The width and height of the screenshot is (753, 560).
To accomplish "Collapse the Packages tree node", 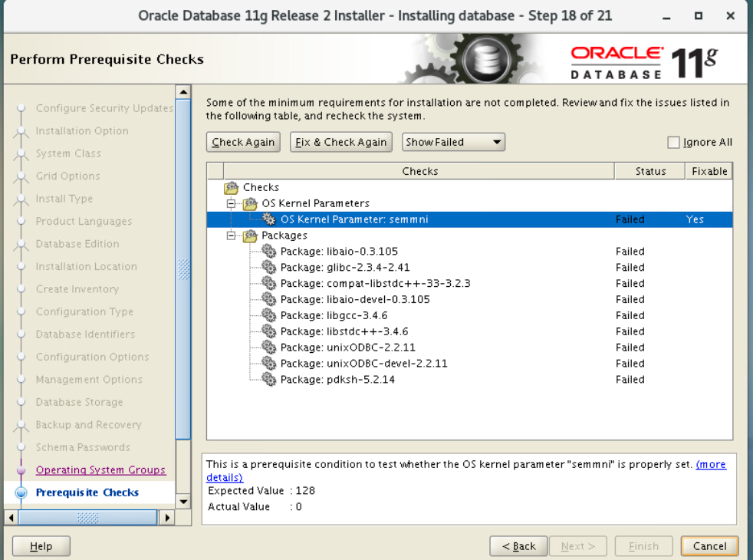I will 232,236.
